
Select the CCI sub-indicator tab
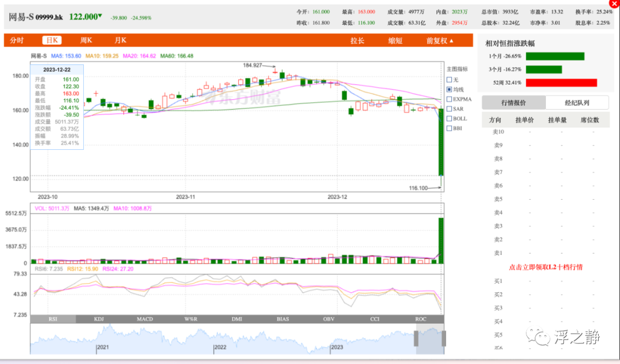click(x=374, y=319)
